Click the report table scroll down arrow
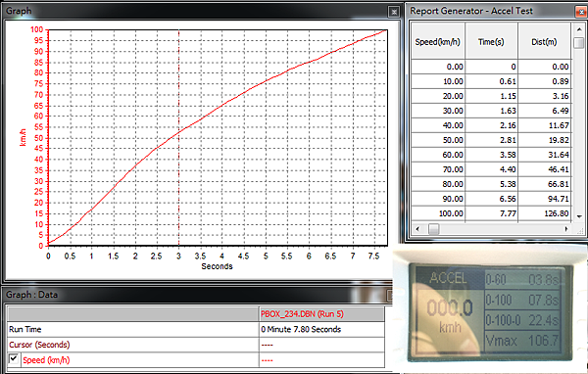The height and width of the screenshot is (374, 588). click(x=579, y=216)
